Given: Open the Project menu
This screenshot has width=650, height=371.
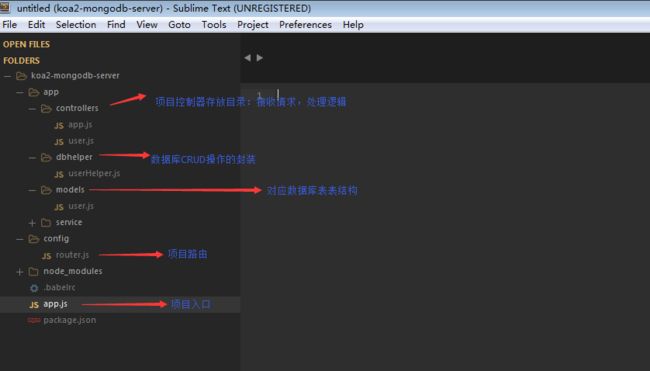Looking at the screenshot, I should 252,25.
